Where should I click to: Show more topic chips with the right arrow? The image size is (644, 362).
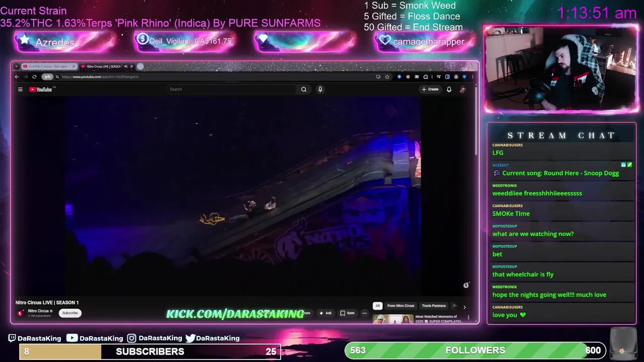(x=464, y=307)
